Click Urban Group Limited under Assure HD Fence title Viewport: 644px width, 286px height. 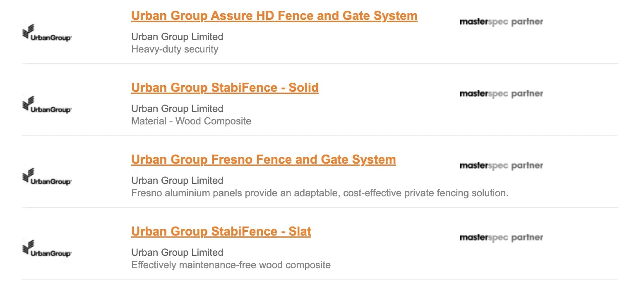pyautogui.click(x=177, y=37)
